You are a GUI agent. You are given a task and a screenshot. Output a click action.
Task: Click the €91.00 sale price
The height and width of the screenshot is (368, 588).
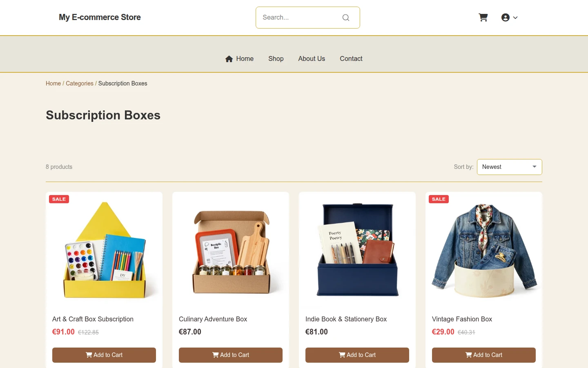pyautogui.click(x=63, y=332)
